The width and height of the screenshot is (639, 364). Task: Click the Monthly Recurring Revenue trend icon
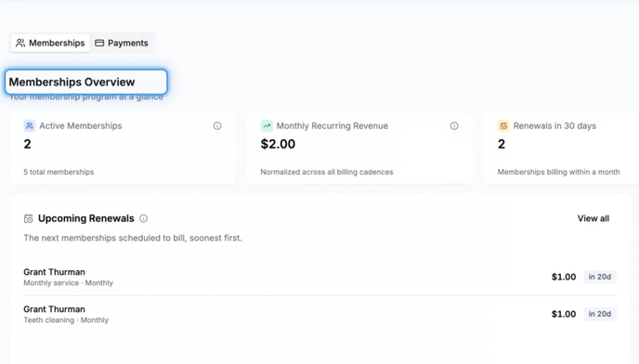click(267, 125)
